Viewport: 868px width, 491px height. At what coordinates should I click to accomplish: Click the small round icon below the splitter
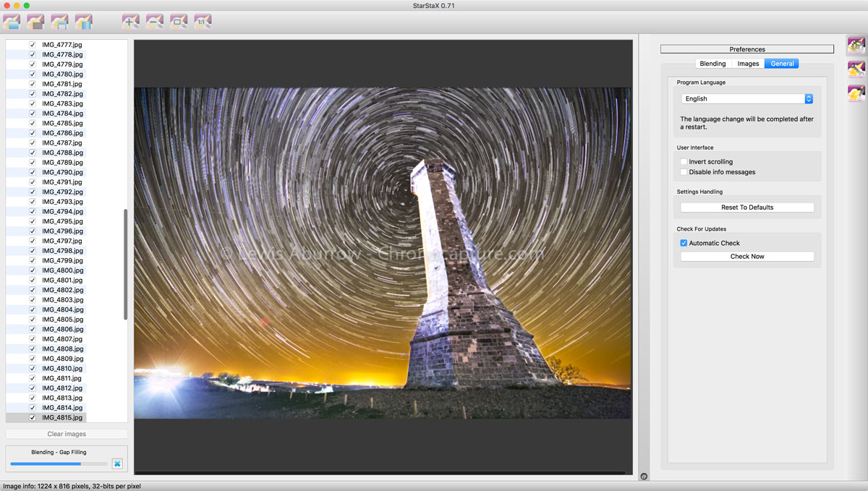coord(644,477)
